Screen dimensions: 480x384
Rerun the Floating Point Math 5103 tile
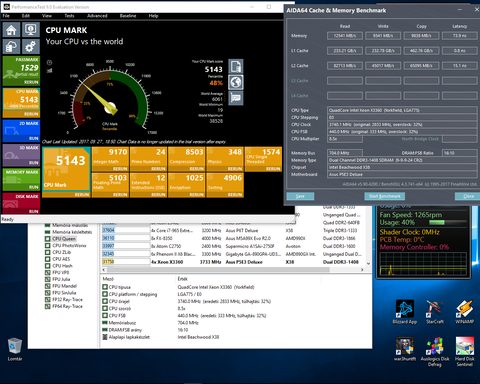(120, 195)
